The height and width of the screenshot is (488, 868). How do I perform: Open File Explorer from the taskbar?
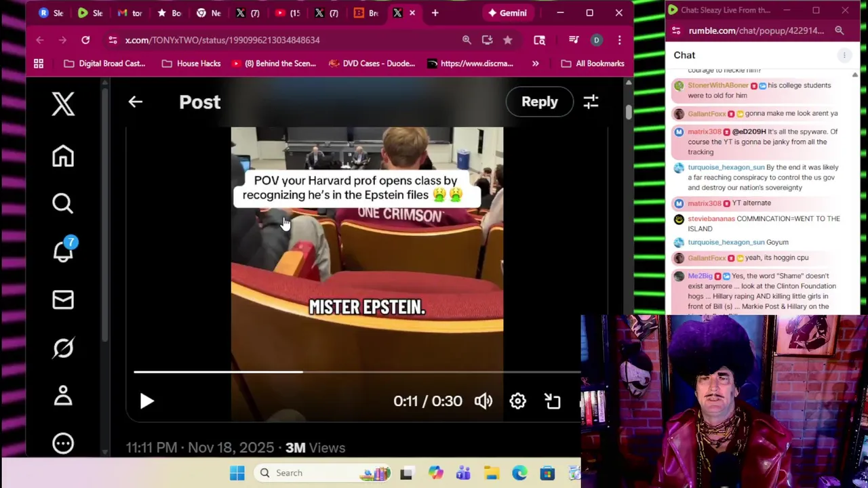492,473
